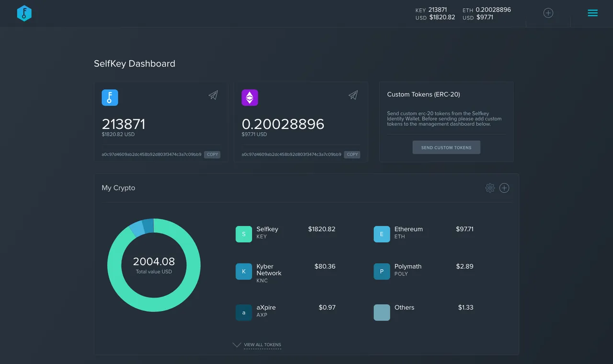Click the Others $1.33 value

click(x=465, y=307)
